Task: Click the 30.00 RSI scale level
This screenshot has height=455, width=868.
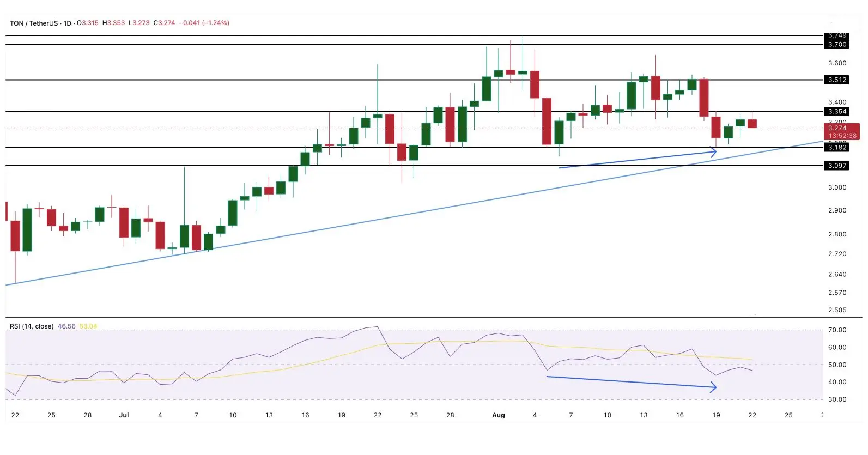Action: [837, 399]
